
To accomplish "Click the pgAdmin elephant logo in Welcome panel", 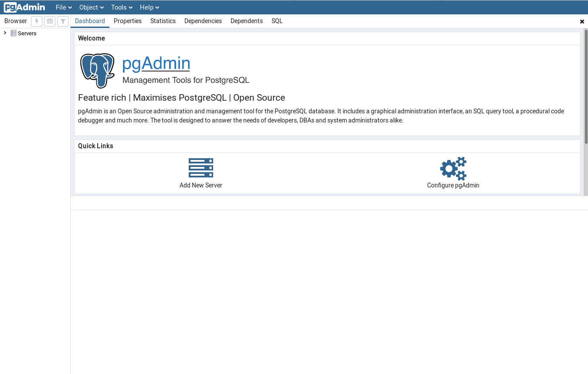I will [x=97, y=70].
